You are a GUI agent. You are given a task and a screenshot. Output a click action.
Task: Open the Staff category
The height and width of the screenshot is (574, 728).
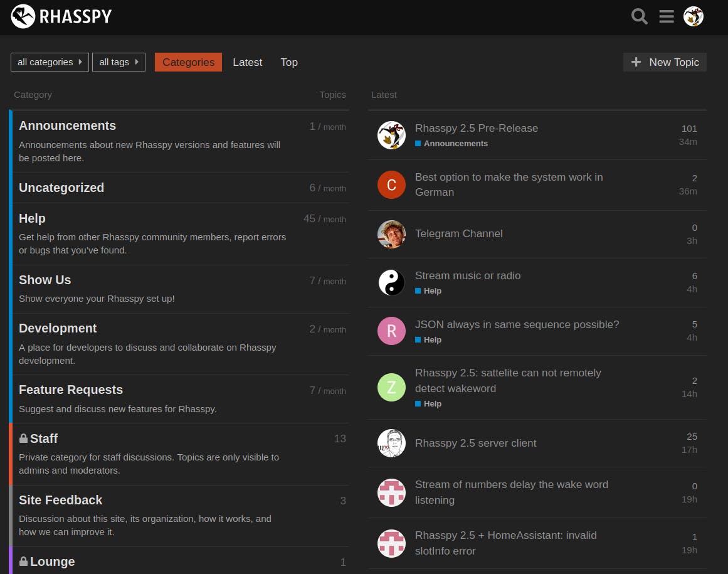[44, 438]
